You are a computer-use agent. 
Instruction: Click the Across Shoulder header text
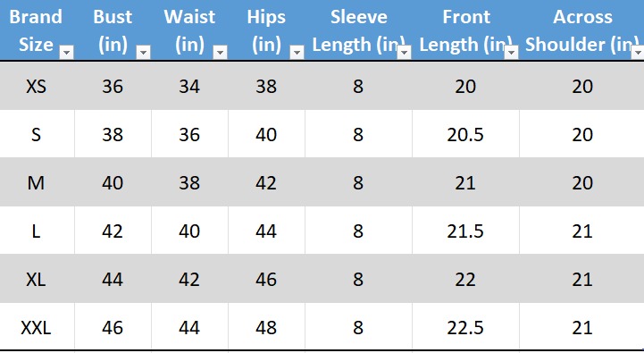tap(582, 30)
